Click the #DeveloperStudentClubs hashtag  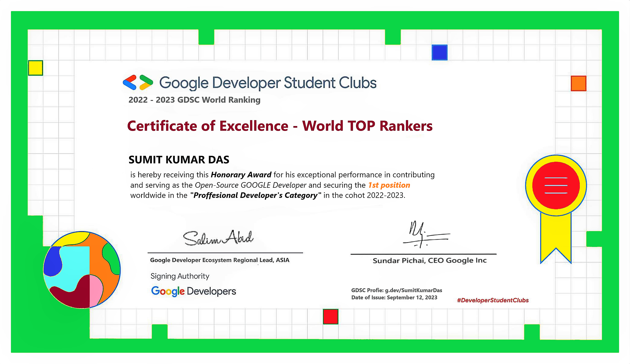click(492, 300)
